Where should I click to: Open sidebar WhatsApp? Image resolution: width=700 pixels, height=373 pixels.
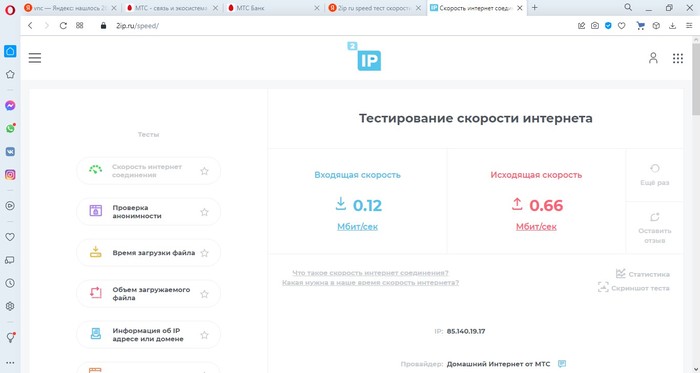pyautogui.click(x=10, y=128)
